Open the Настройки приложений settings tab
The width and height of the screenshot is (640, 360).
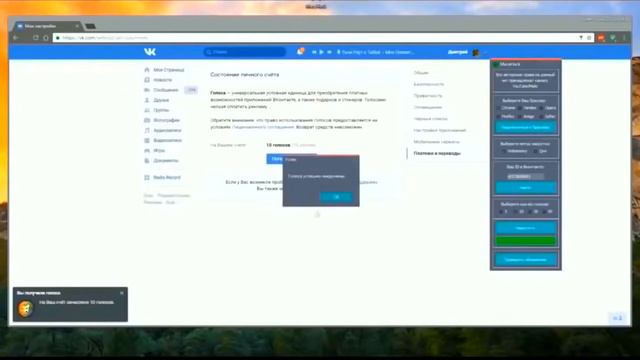point(440,130)
